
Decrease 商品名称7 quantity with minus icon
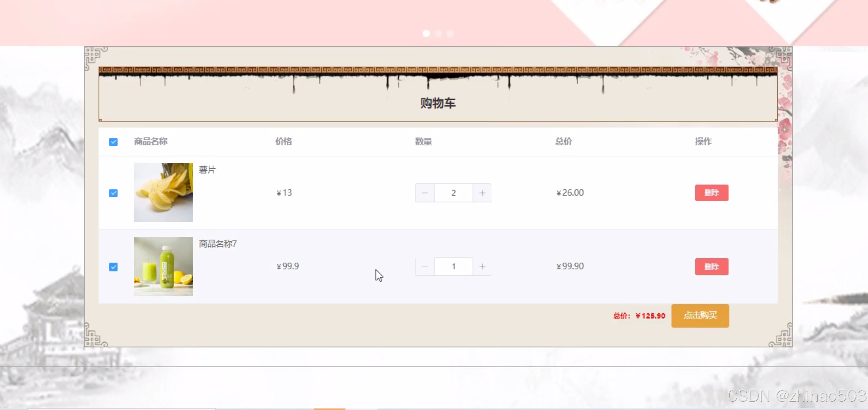click(424, 266)
